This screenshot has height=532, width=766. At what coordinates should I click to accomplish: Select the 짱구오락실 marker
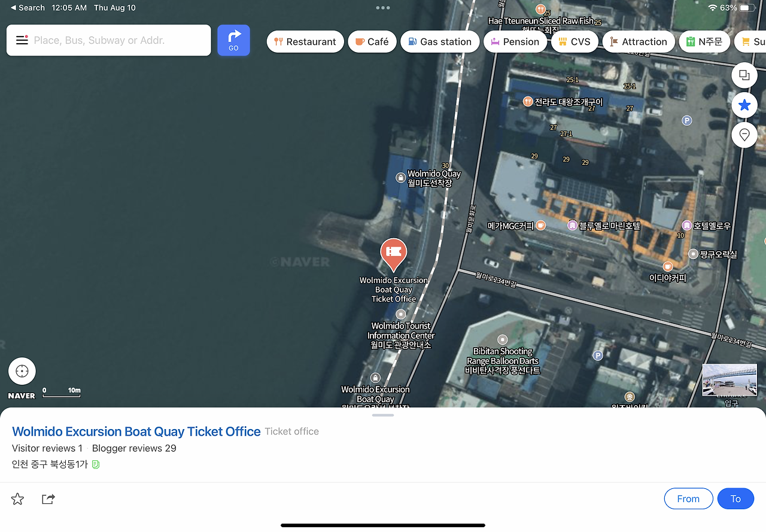[693, 254]
